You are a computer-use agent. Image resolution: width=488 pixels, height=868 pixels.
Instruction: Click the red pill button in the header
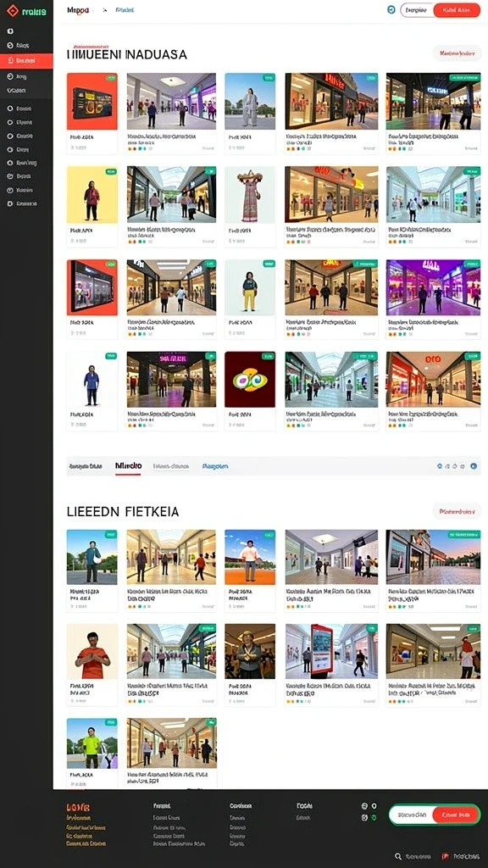click(457, 10)
